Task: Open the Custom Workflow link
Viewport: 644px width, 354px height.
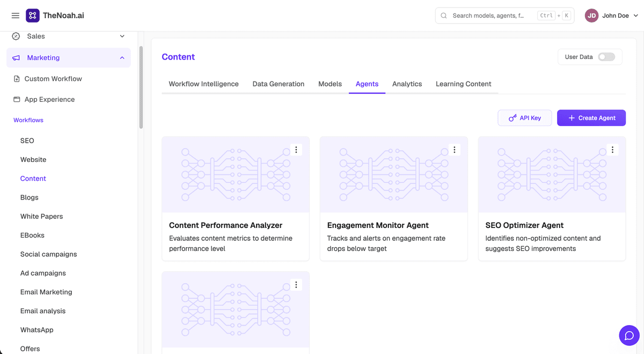Action: coord(53,79)
